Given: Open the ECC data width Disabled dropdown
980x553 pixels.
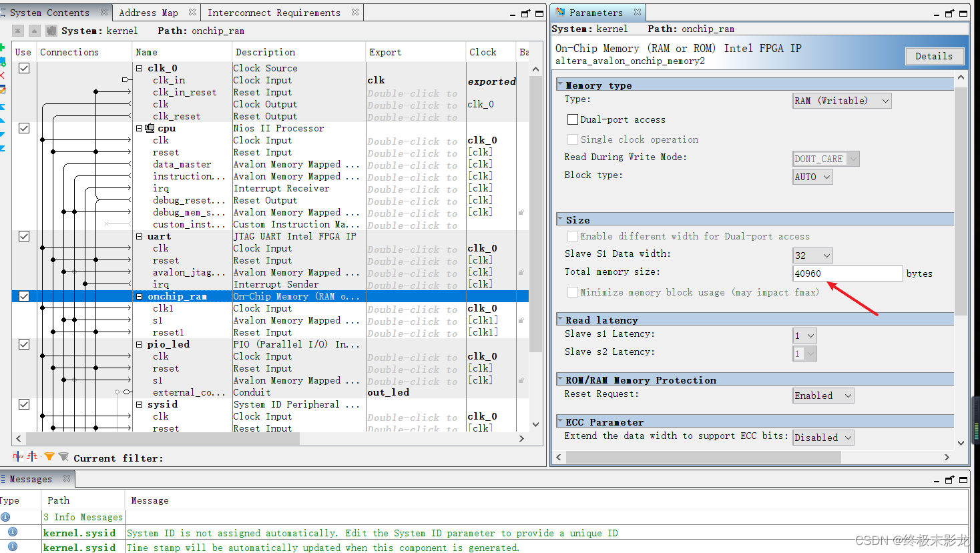Looking at the screenshot, I should coord(823,438).
